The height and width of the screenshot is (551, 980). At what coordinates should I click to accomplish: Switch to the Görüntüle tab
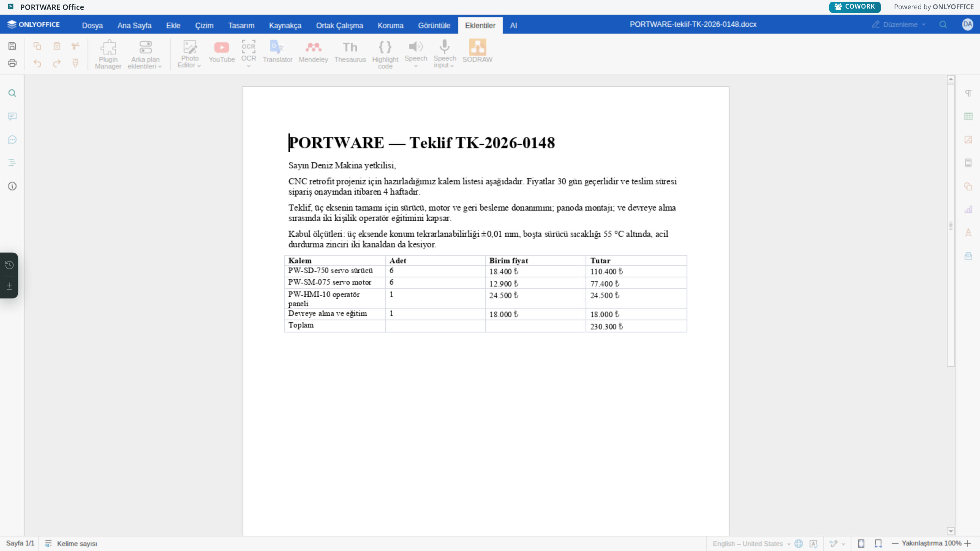(434, 25)
